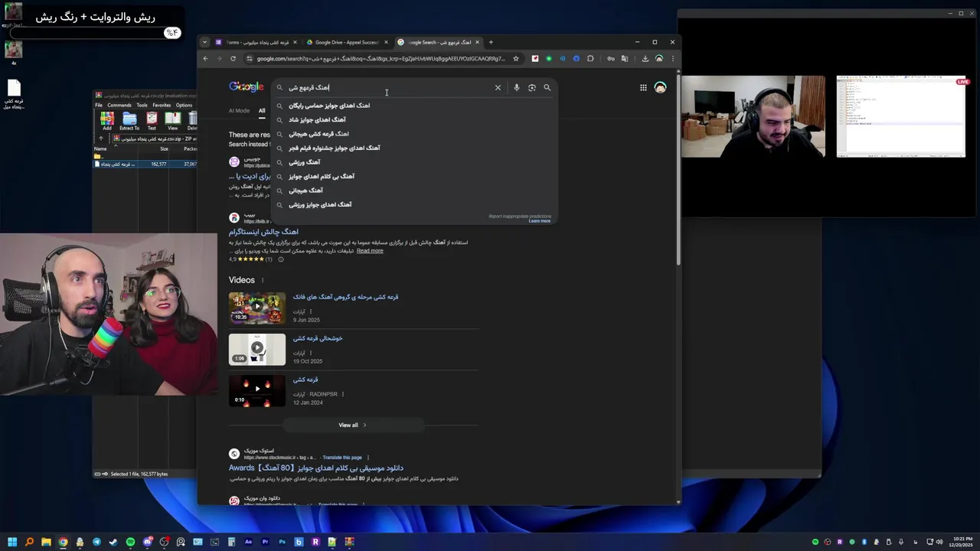The height and width of the screenshot is (551, 980).
Task: Click Google results page vertical scrollbar
Action: (x=678, y=168)
